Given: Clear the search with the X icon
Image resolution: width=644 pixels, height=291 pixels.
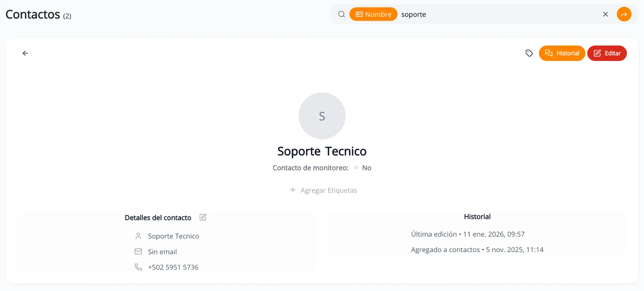Looking at the screenshot, I should tap(605, 14).
